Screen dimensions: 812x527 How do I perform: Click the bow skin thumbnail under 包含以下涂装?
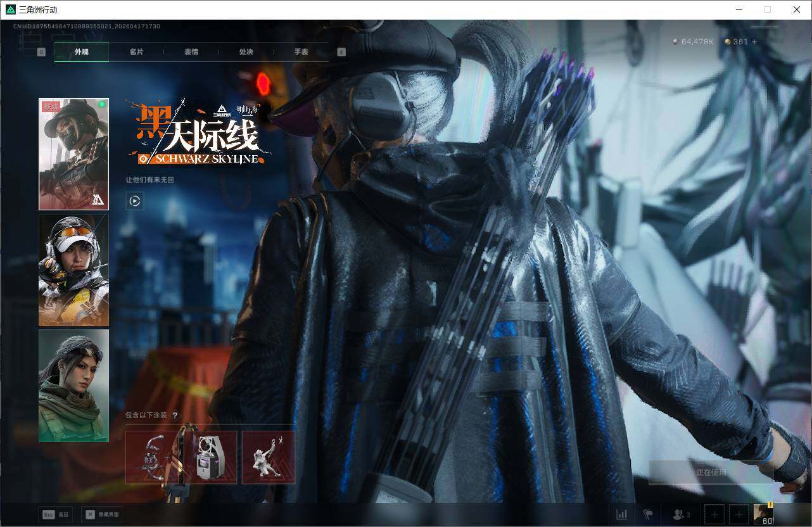point(153,457)
